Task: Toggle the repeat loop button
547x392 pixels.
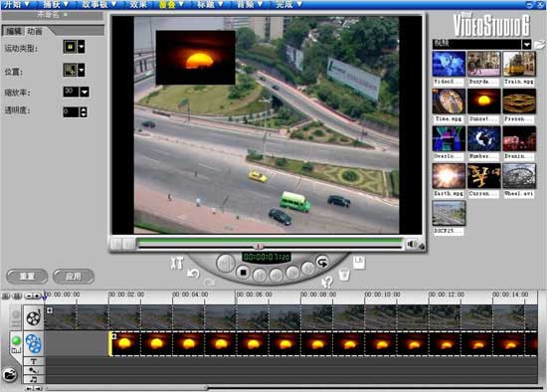Action: click(322, 262)
